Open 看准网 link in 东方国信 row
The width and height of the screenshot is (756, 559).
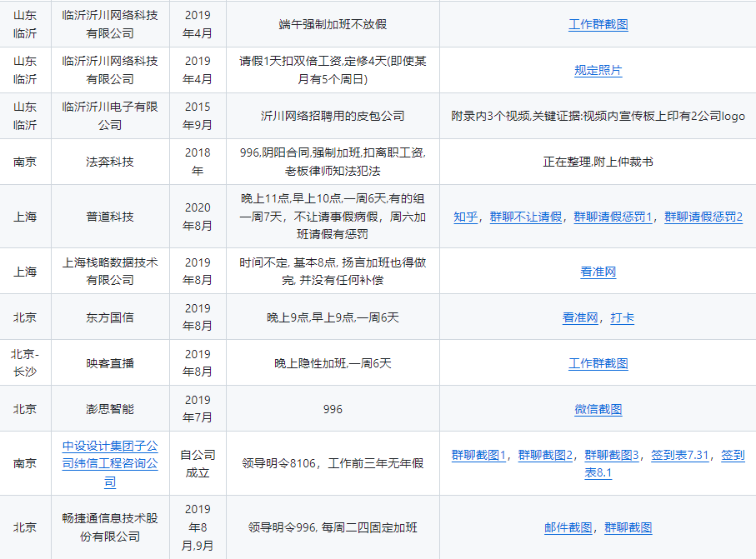click(580, 317)
